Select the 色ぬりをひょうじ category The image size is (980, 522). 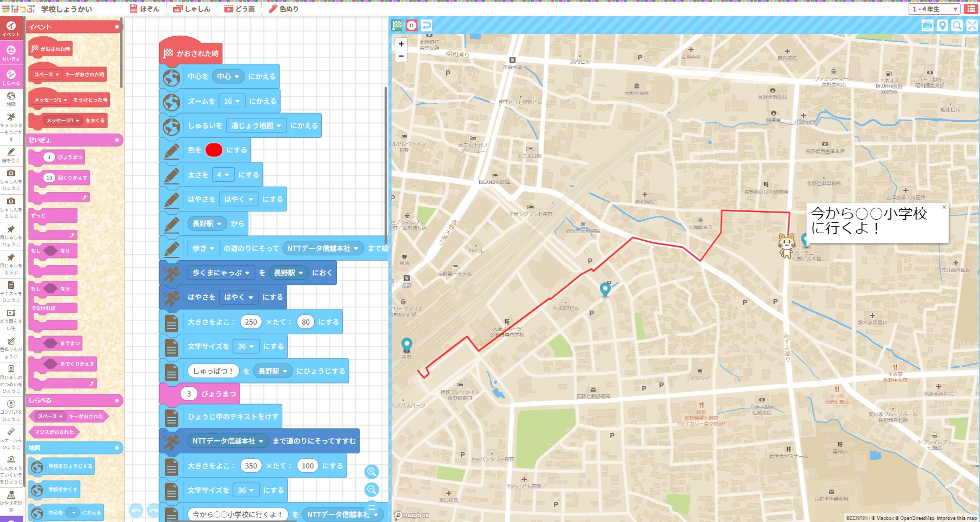pyautogui.click(x=11, y=348)
